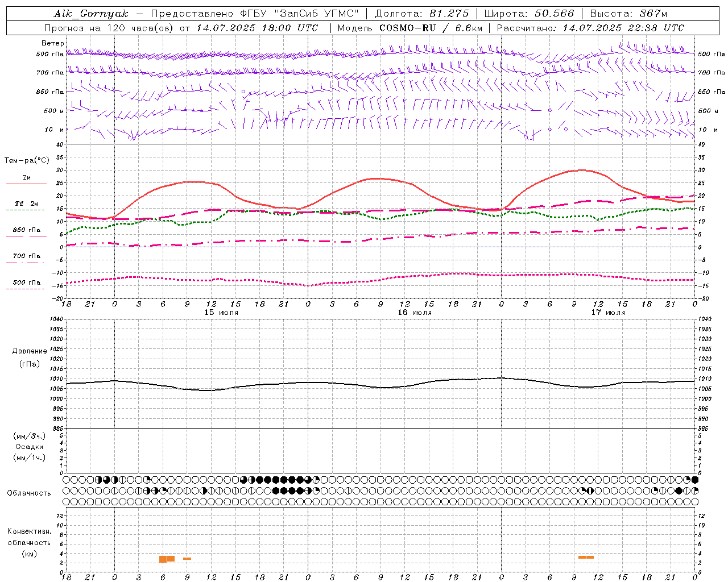Click the forecast start "14.07.2025 18:00 UTC"

click(x=257, y=28)
